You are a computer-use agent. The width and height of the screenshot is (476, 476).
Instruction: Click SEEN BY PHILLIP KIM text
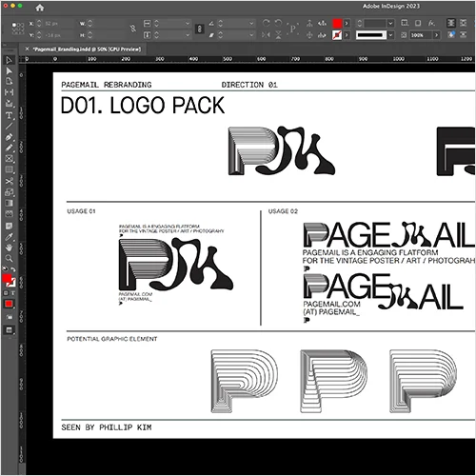tap(107, 427)
